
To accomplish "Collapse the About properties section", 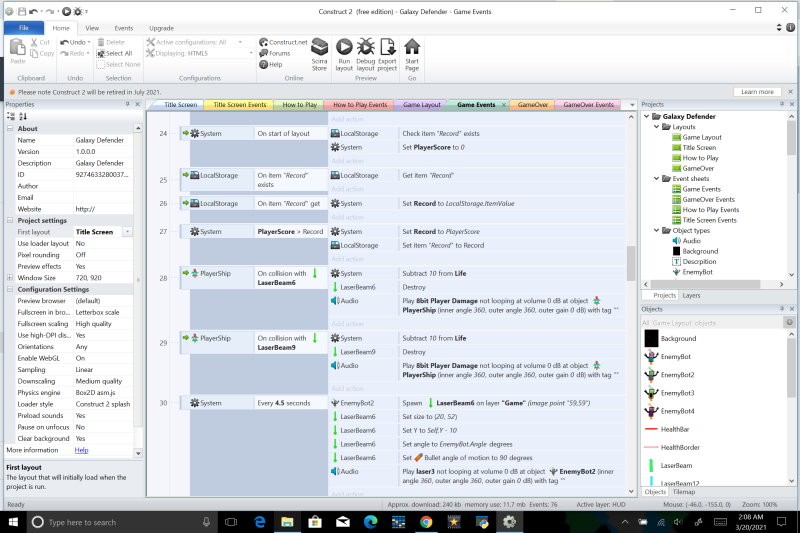I will tap(10, 129).
